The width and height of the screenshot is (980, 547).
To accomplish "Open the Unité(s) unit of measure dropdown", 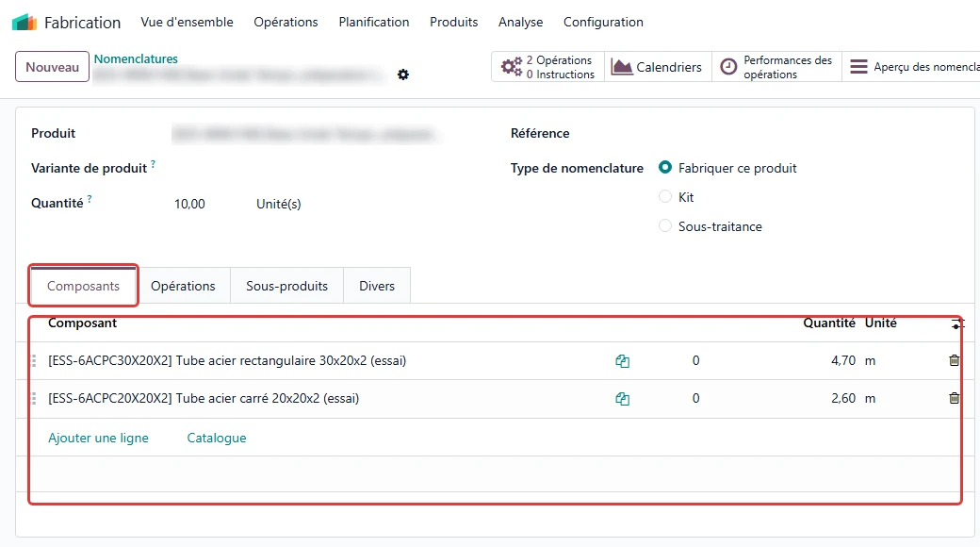I will coord(279,204).
